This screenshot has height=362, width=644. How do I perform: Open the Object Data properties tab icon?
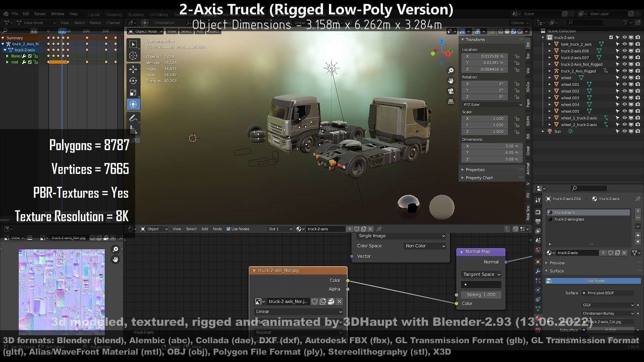tap(538, 309)
